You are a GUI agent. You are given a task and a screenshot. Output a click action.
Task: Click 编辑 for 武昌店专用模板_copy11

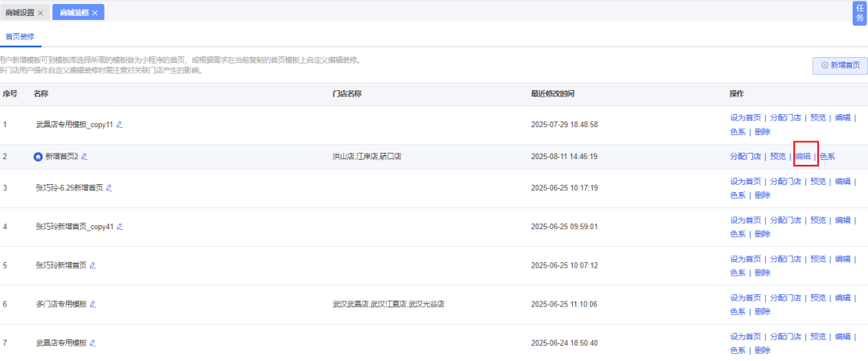click(842, 117)
